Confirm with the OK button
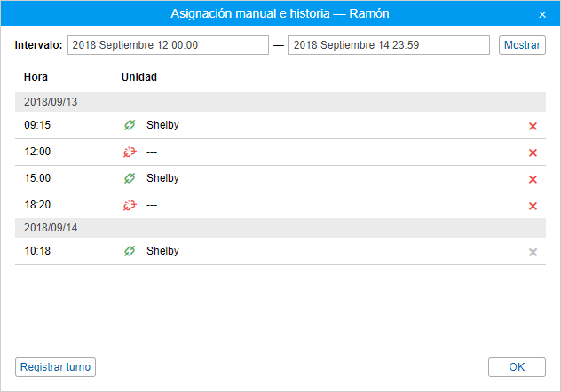561x392 pixels. [517, 367]
